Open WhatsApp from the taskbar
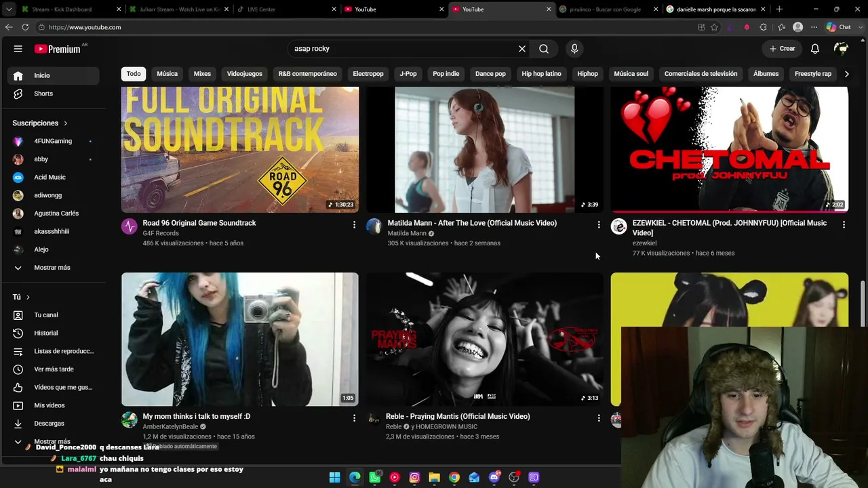 click(375, 477)
